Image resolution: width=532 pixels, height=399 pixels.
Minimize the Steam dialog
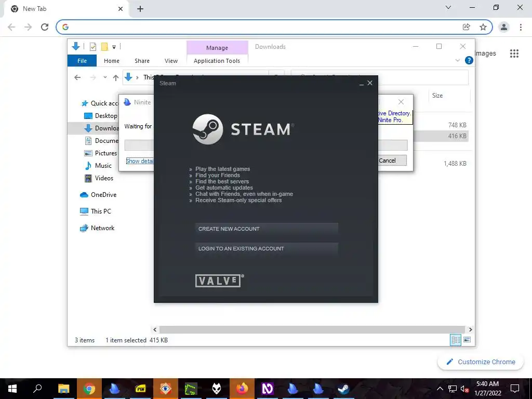coord(362,84)
